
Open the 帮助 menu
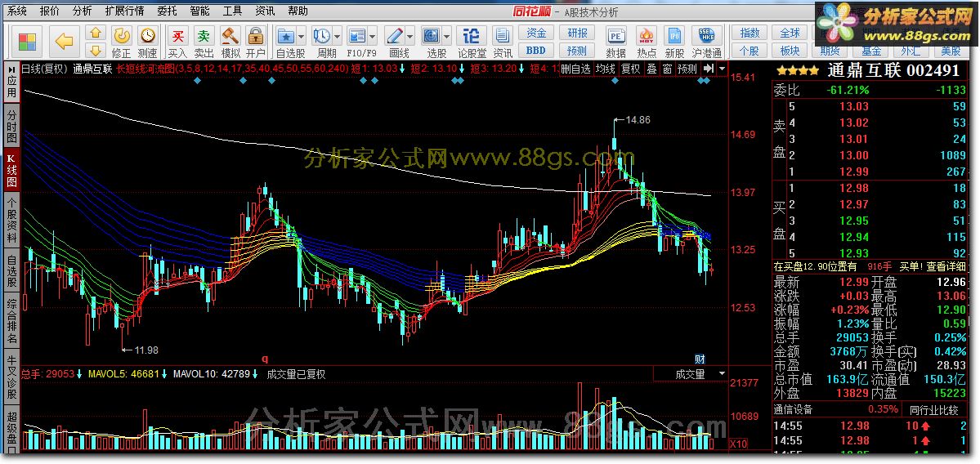pyautogui.click(x=298, y=11)
